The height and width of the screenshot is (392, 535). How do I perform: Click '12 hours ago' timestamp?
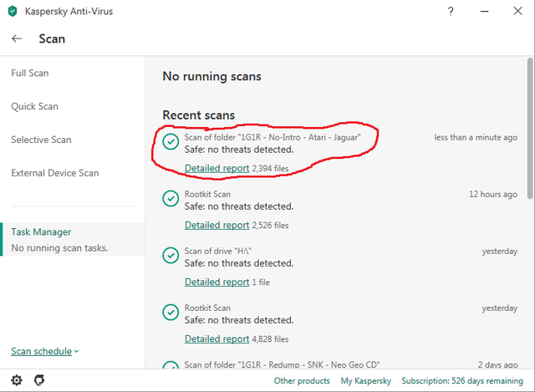tap(493, 194)
